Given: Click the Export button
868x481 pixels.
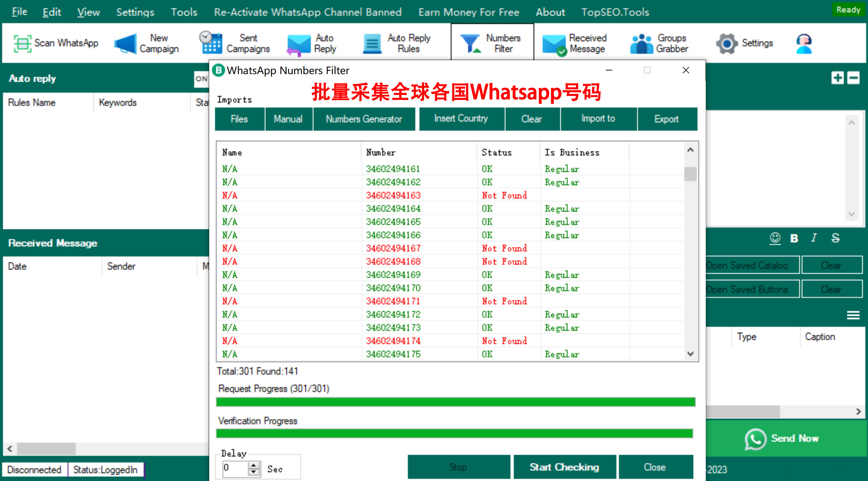Looking at the screenshot, I should pos(667,119).
